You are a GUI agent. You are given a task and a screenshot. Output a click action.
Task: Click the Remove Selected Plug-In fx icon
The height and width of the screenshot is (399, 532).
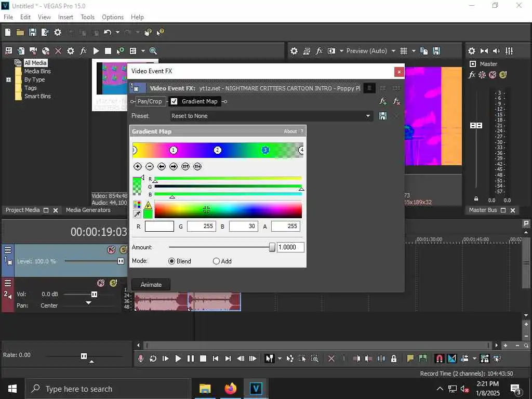[396, 101]
